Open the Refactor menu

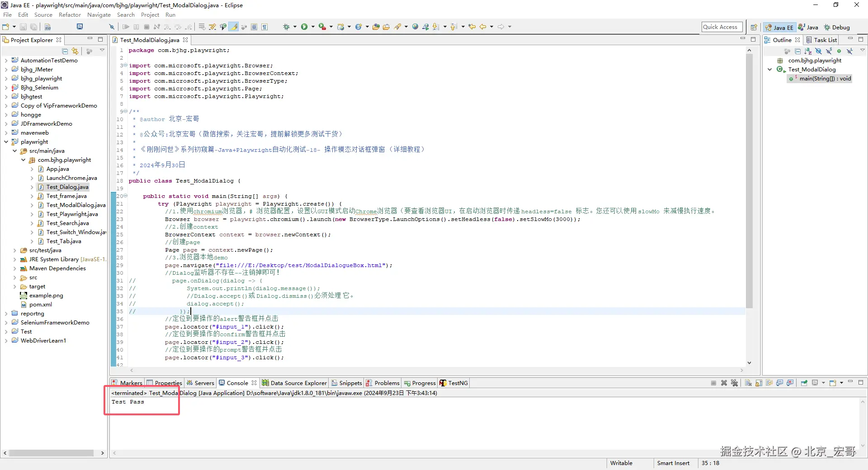pos(70,15)
